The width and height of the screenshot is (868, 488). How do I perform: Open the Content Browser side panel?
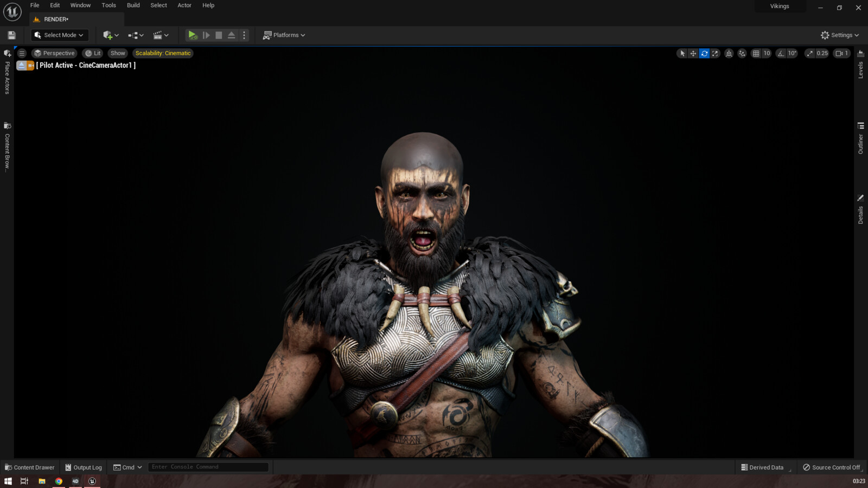7,147
